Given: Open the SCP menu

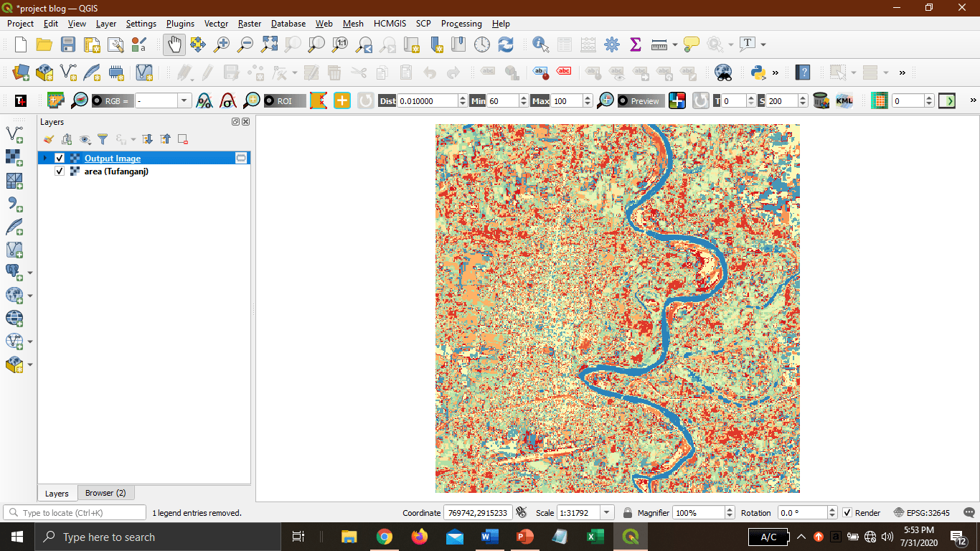Looking at the screenshot, I should point(423,24).
